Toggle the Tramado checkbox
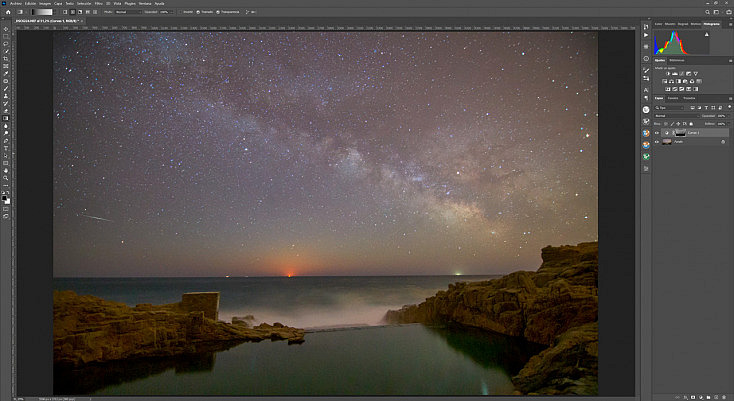Image resolution: width=734 pixels, height=401 pixels. point(198,12)
